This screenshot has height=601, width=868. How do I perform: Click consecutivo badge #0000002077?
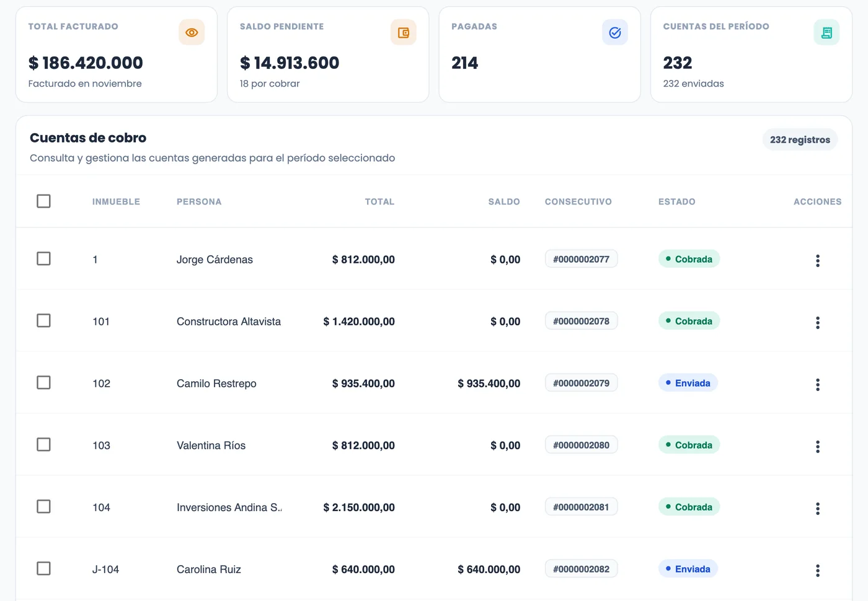[x=582, y=259]
